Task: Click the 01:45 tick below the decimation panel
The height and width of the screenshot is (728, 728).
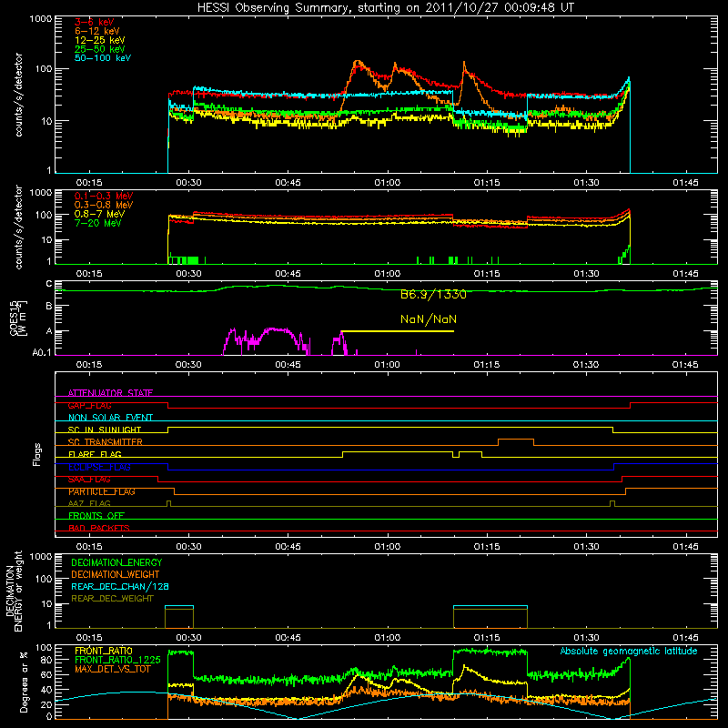Action: tap(685, 638)
